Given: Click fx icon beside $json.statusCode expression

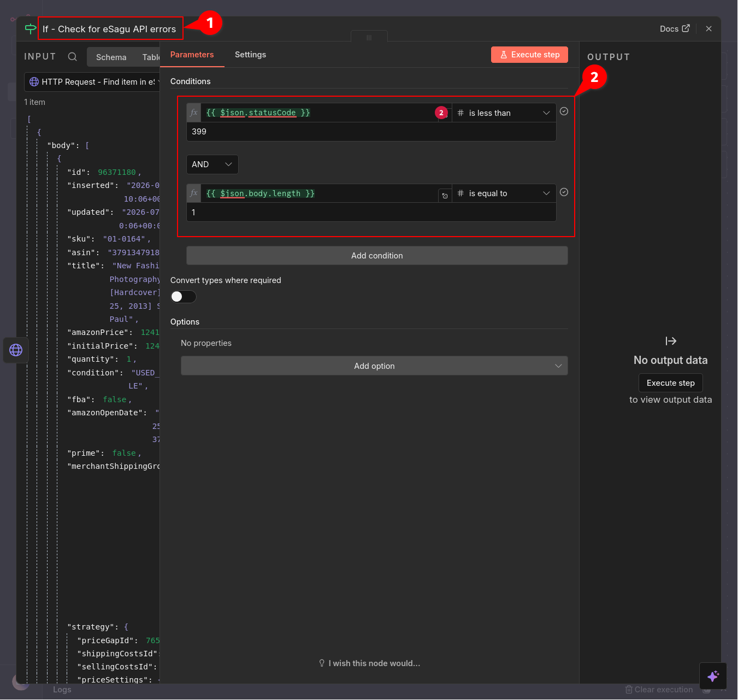Looking at the screenshot, I should [x=194, y=113].
